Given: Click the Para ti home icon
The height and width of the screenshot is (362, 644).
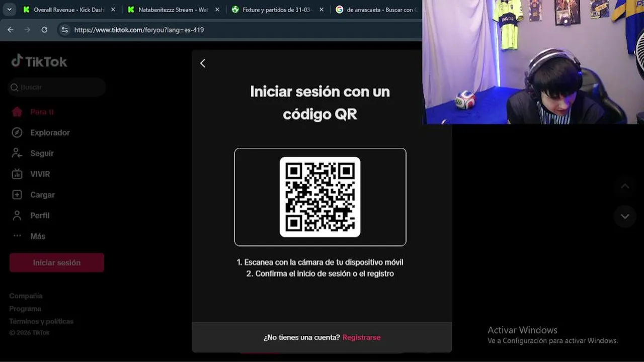Looking at the screenshot, I should pos(17,112).
